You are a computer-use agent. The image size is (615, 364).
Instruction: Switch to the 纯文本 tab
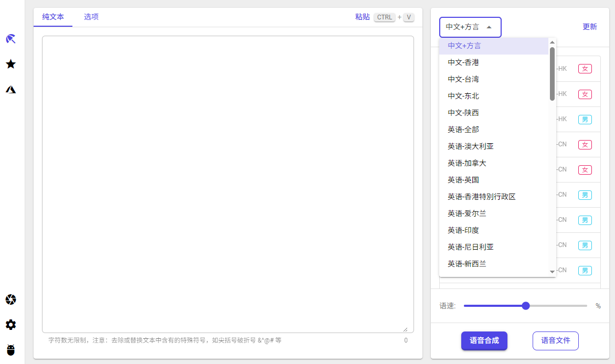(x=53, y=17)
